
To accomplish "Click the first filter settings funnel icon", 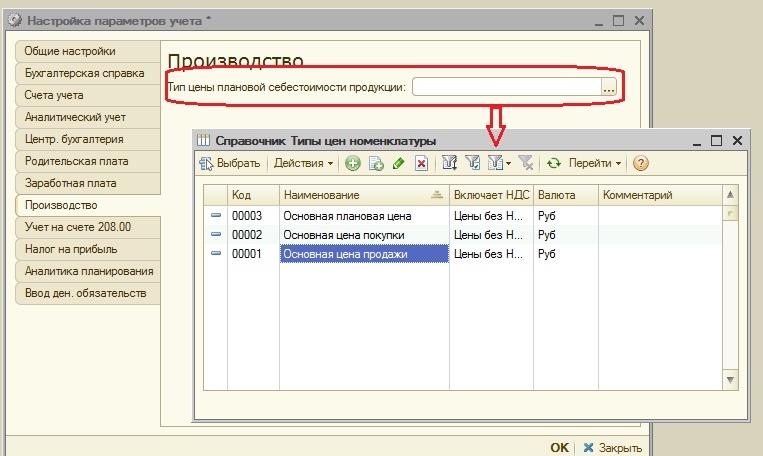I will (x=450, y=163).
